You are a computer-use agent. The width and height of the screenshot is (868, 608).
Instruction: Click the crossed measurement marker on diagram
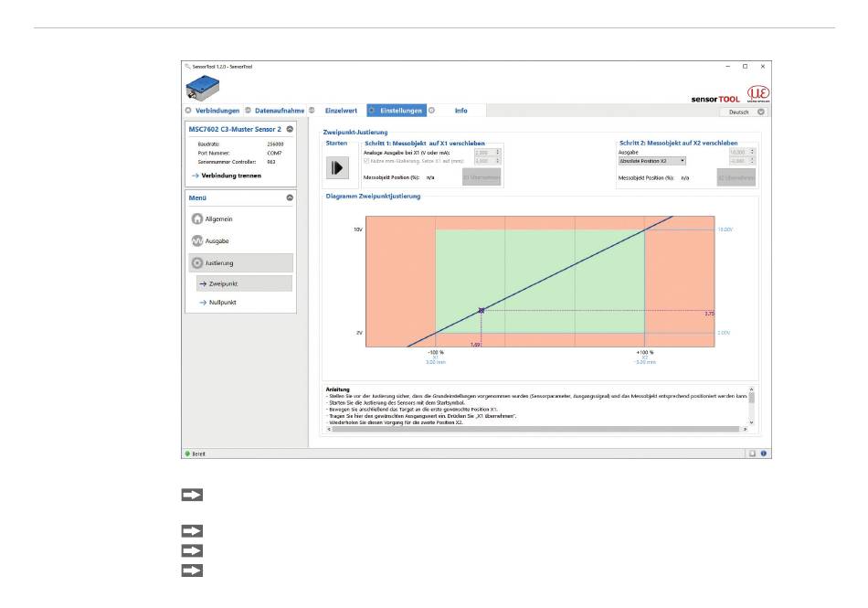pyautogui.click(x=482, y=311)
